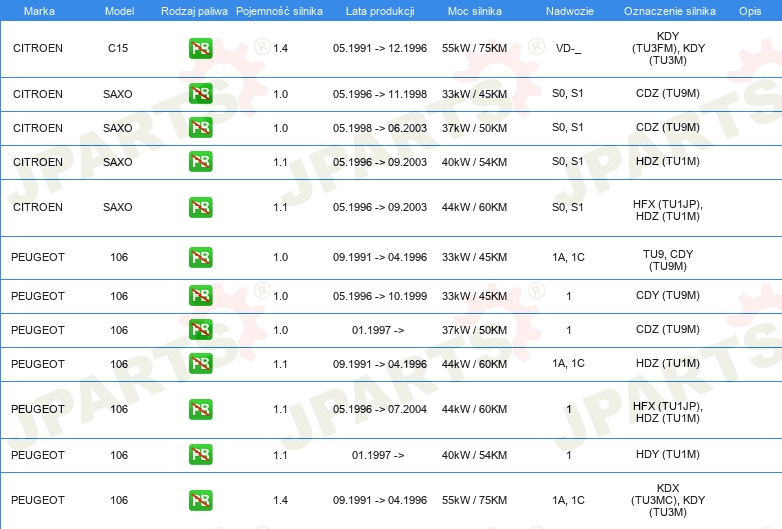Click the fuel icon in the Saxo 05.1996 -> 11.1998 row
Viewport: 782px width, 529px height.
pyautogui.click(x=200, y=94)
